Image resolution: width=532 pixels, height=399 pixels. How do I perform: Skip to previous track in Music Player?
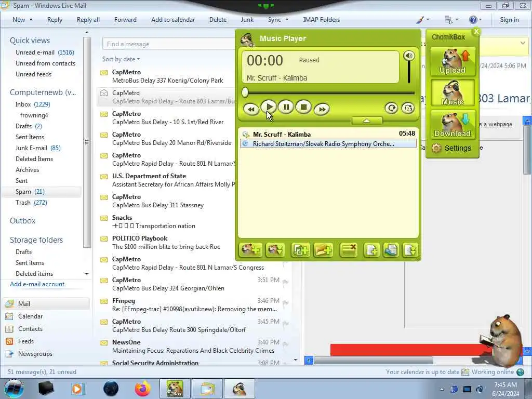(251, 109)
